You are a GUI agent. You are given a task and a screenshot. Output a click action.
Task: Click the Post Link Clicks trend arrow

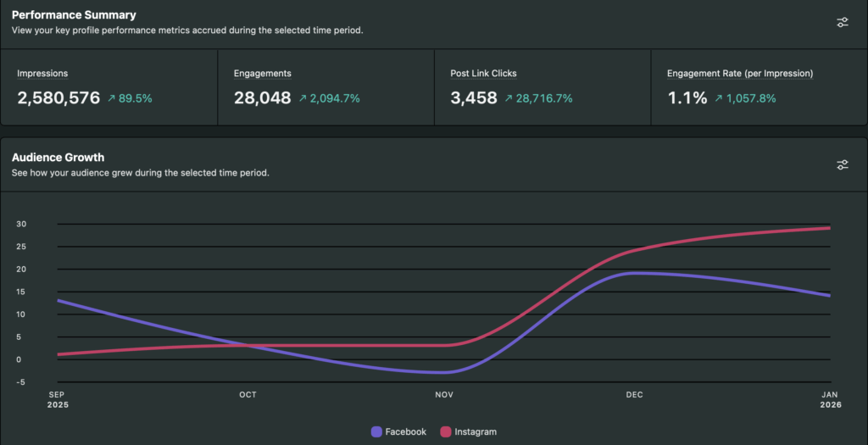(509, 98)
